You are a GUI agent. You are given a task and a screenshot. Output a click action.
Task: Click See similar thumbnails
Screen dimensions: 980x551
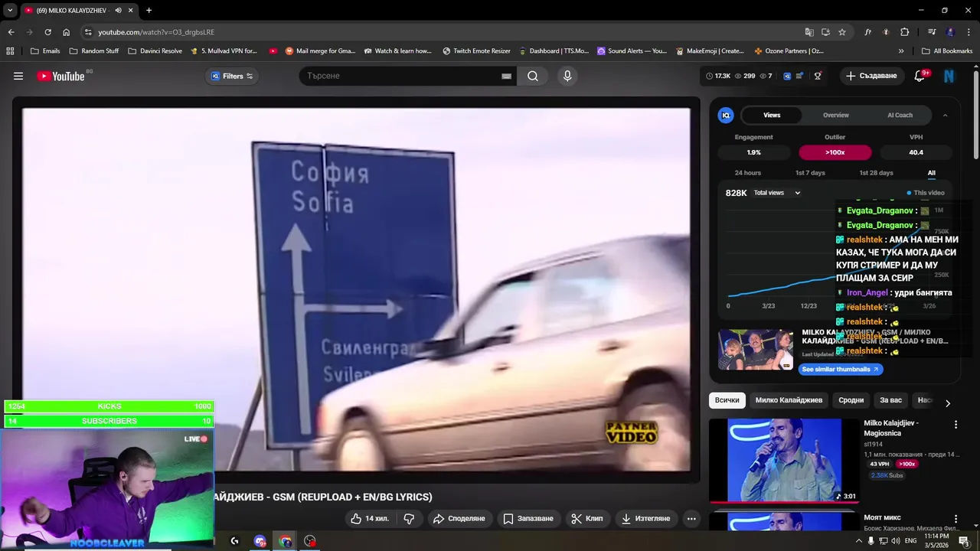tap(841, 369)
